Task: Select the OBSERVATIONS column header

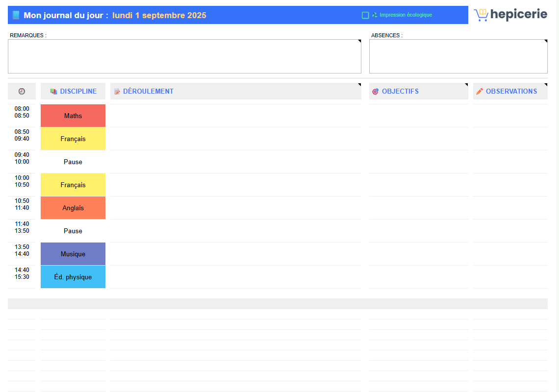Action: tap(511, 92)
